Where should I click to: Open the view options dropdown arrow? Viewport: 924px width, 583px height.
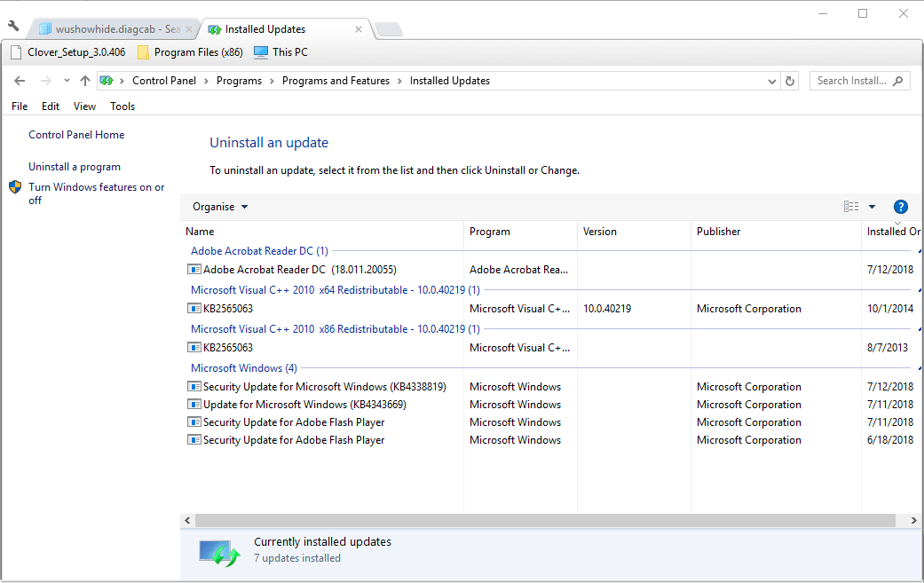[872, 207]
